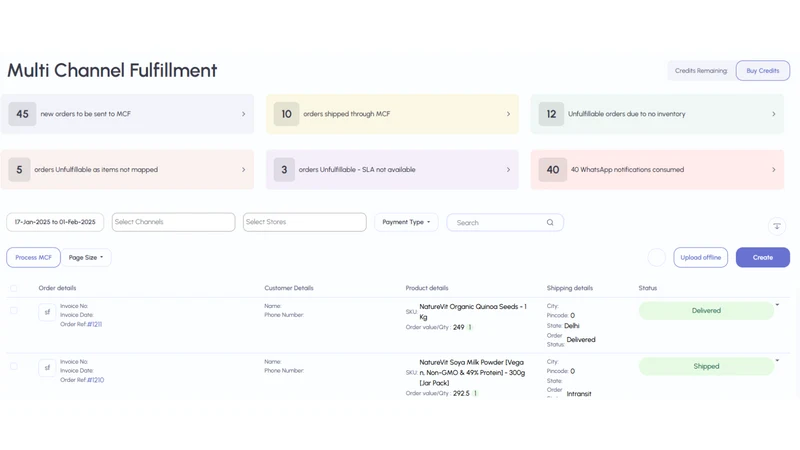Open the Payment Type dropdown
The image size is (800, 450).
tap(406, 222)
